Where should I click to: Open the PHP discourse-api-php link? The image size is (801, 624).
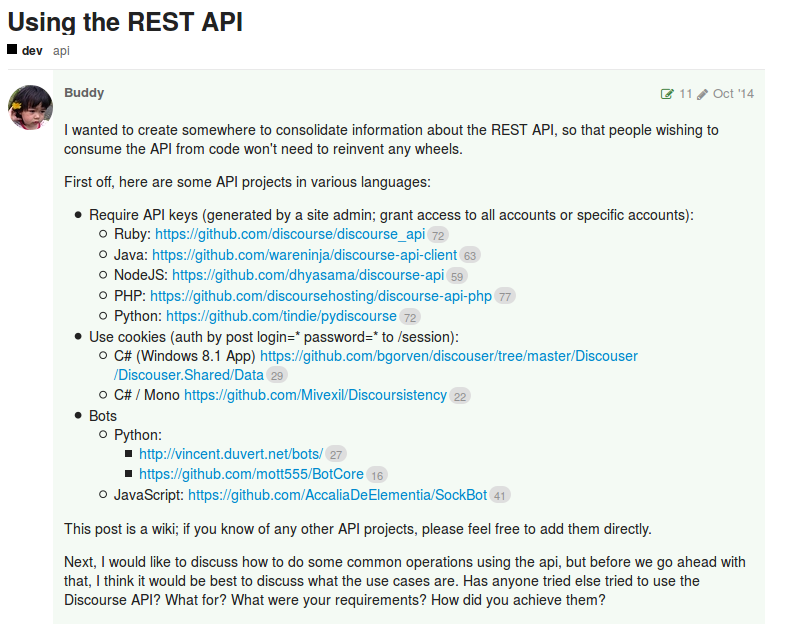320,295
